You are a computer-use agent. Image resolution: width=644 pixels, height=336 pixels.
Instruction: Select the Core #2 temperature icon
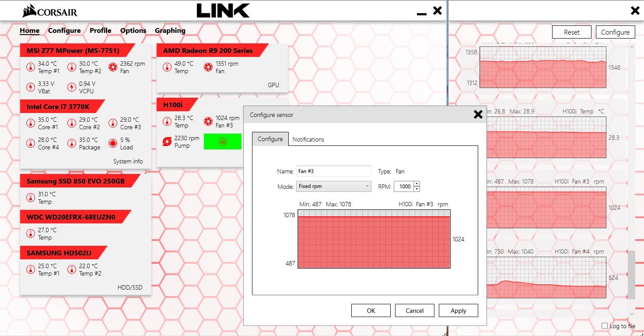(x=72, y=123)
